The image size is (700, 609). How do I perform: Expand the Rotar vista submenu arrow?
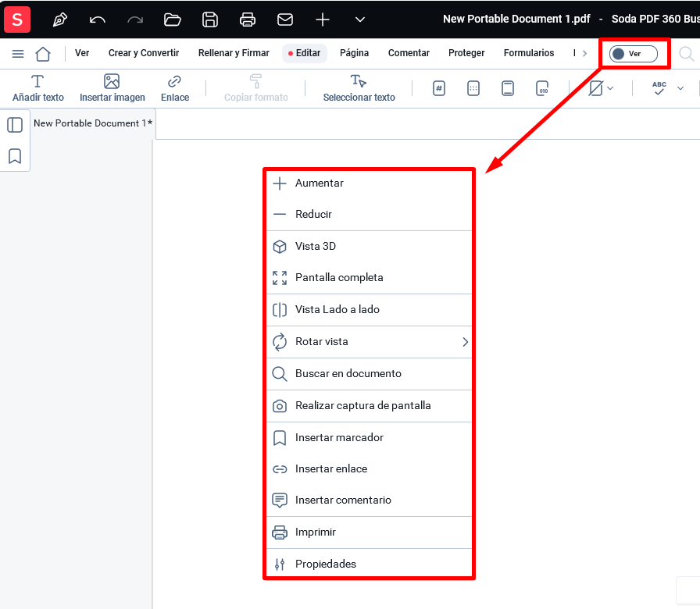tap(465, 342)
